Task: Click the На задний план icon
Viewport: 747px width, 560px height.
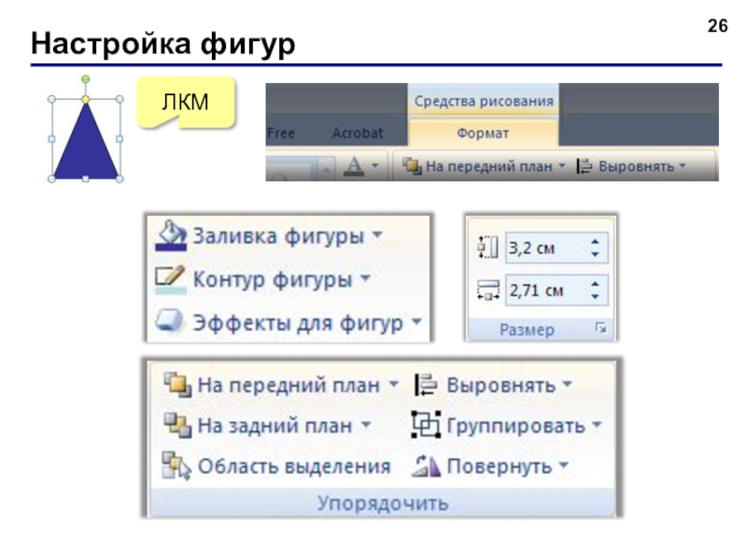Action: 177,425
